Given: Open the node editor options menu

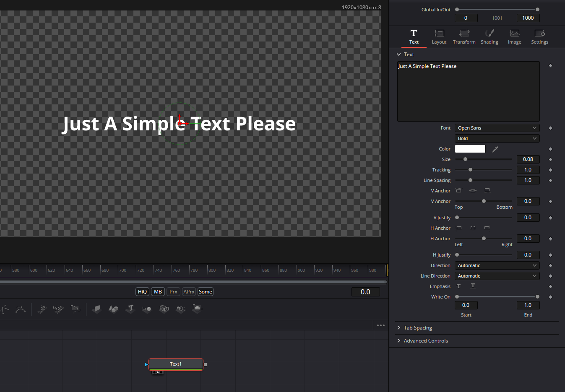Looking at the screenshot, I should click(x=381, y=325).
